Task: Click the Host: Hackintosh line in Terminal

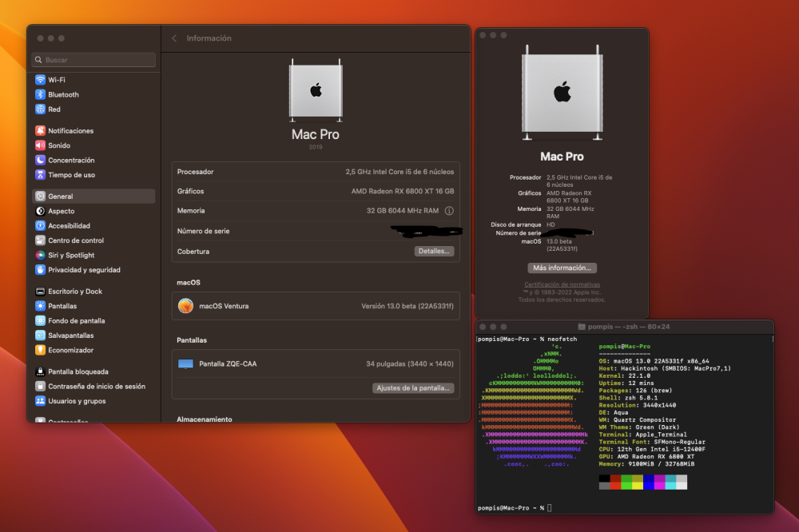Action: tap(665, 368)
